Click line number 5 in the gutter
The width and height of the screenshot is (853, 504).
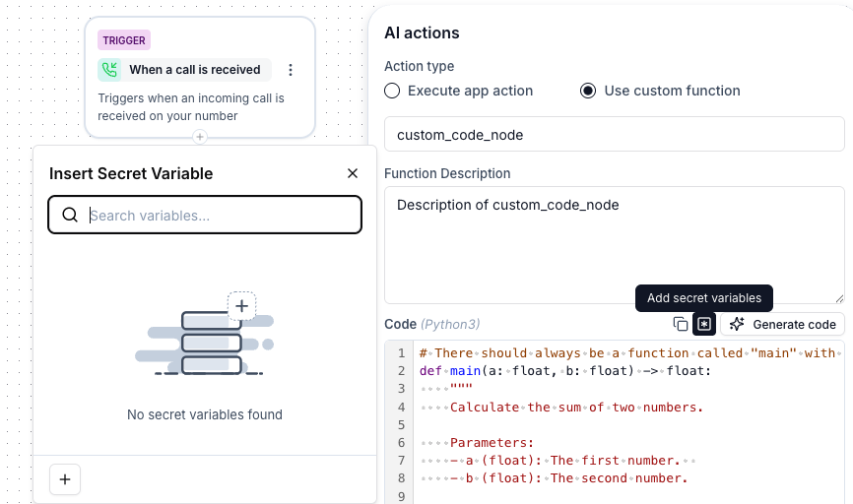(402, 424)
